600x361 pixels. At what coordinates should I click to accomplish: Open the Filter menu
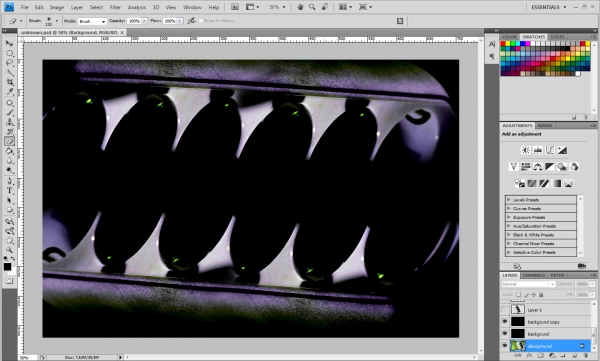115,7
